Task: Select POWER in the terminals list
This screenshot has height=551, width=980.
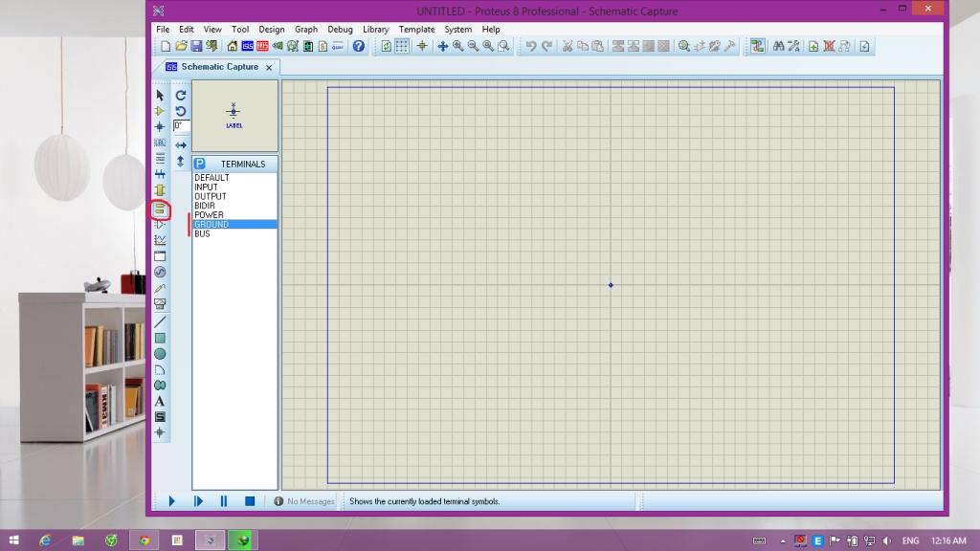Action: click(x=209, y=215)
